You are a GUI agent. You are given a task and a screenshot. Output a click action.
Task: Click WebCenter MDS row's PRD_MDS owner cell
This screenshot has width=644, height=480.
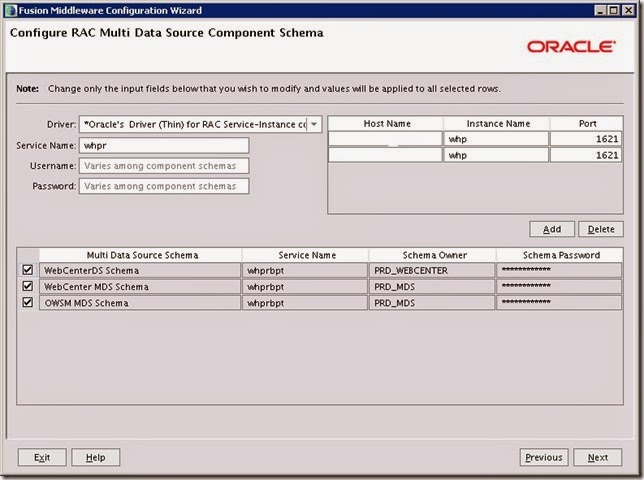pos(432,286)
